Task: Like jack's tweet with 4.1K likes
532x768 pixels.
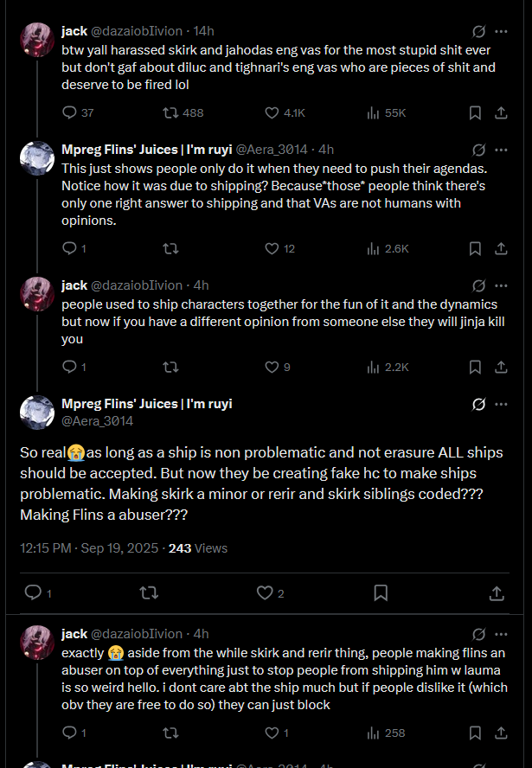Action: pyautogui.click(x=272, y=112)
